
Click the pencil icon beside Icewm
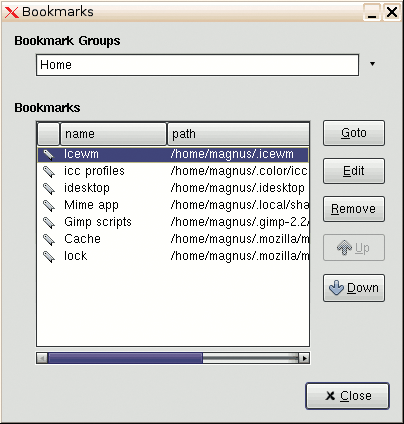click(x=49, y=154)
